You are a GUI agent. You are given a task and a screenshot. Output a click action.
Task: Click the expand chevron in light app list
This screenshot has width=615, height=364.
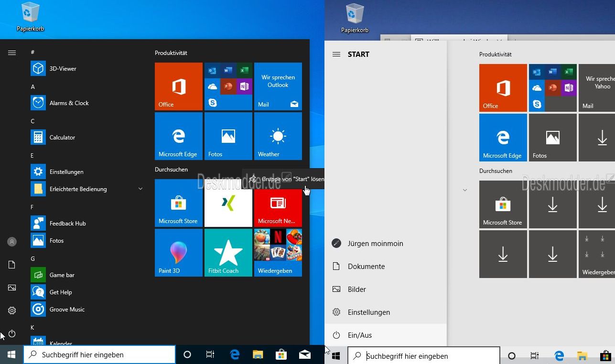(465, 190)
